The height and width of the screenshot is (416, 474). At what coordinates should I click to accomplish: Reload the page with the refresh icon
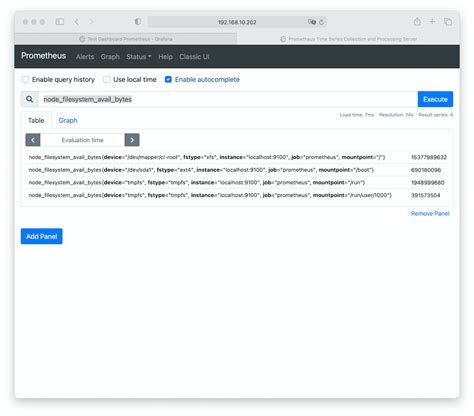point(321,22)
